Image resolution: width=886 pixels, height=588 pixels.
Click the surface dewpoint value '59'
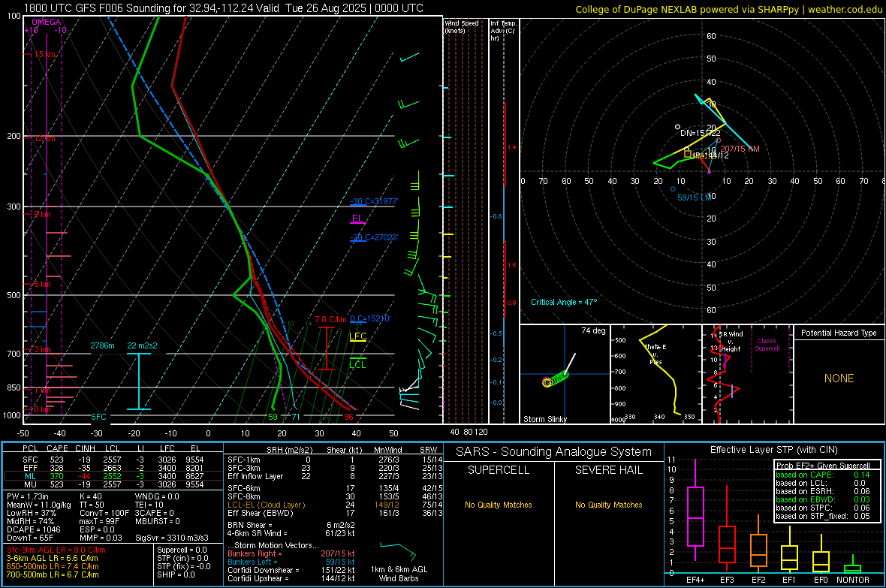pyautogui.click(x=273, y=417)
